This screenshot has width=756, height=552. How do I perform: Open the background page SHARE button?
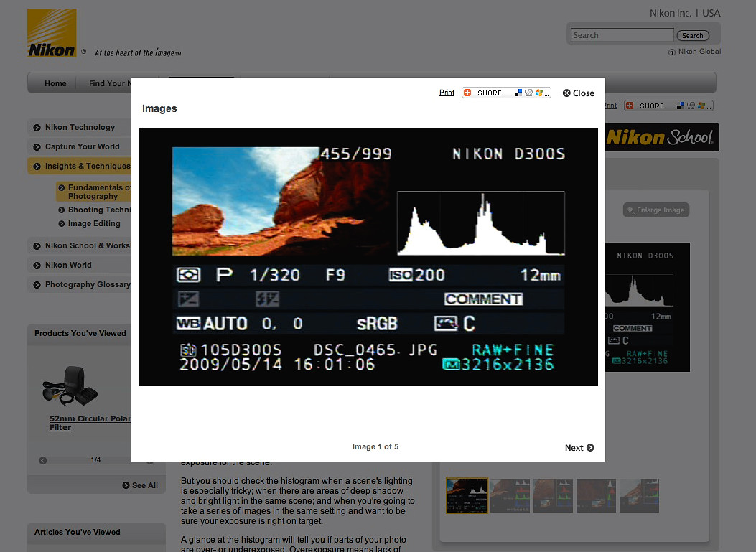click(x=668, y=106)
